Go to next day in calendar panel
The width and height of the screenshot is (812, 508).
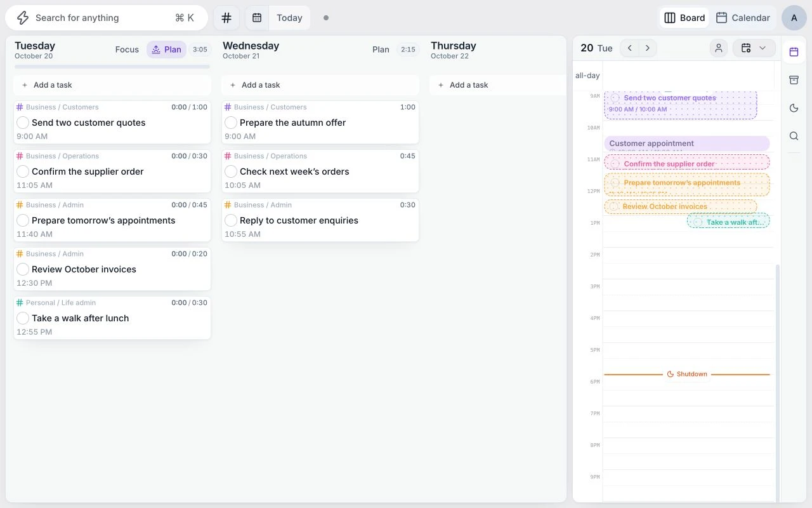648,48
